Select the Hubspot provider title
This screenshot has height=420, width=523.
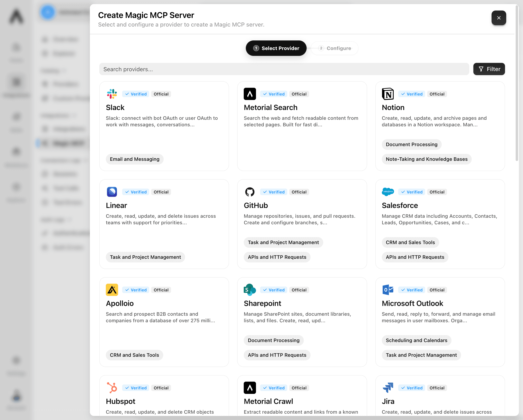click(120, 401)
